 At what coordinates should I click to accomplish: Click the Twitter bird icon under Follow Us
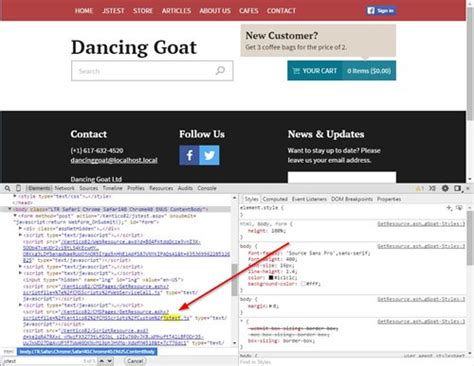pyautogui.click(x=209, y=155)
